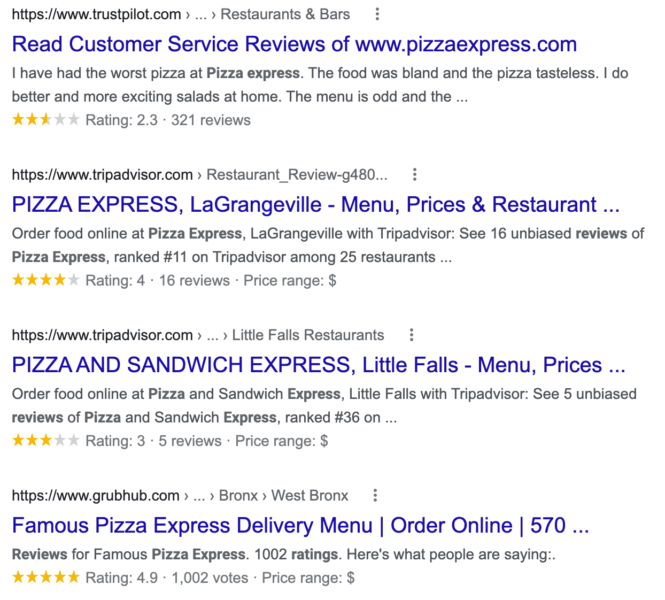
Task: Open Read Customer Service Reviews of pizzaexpress.com link
Action: click(294, 44)
